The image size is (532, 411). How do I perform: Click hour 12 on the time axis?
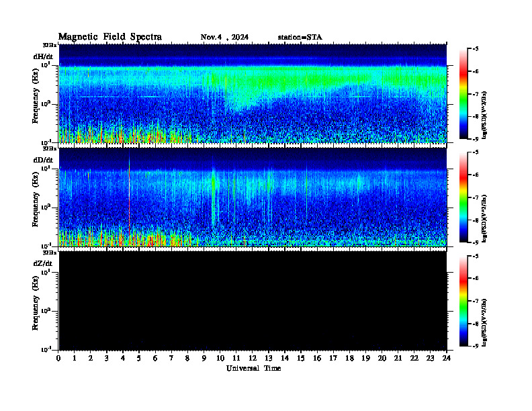coord(253,359)
